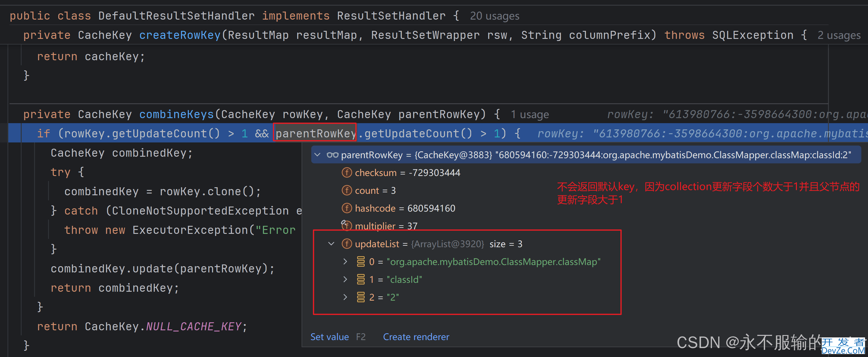Select the checksum field icon
Image resolution: width=868 pixels, height=357 pixels.
tap(347, 173)
